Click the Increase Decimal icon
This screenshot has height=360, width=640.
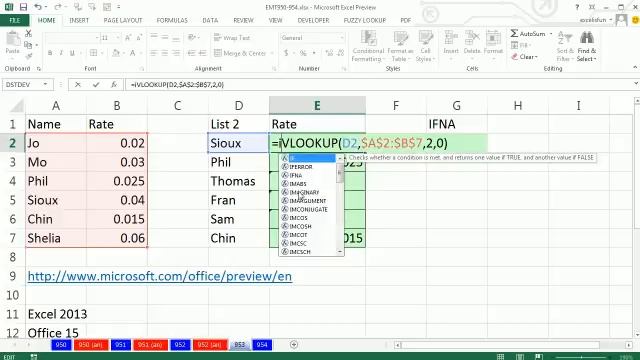point(329,53)
